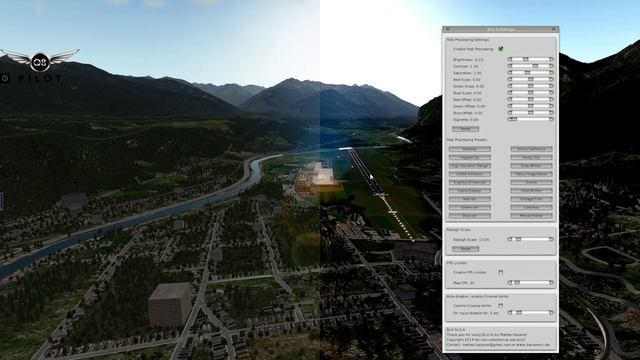Click the On input disable duration slider
The height and width of the screenshot is (360, 640).
(x=531, y=313)
